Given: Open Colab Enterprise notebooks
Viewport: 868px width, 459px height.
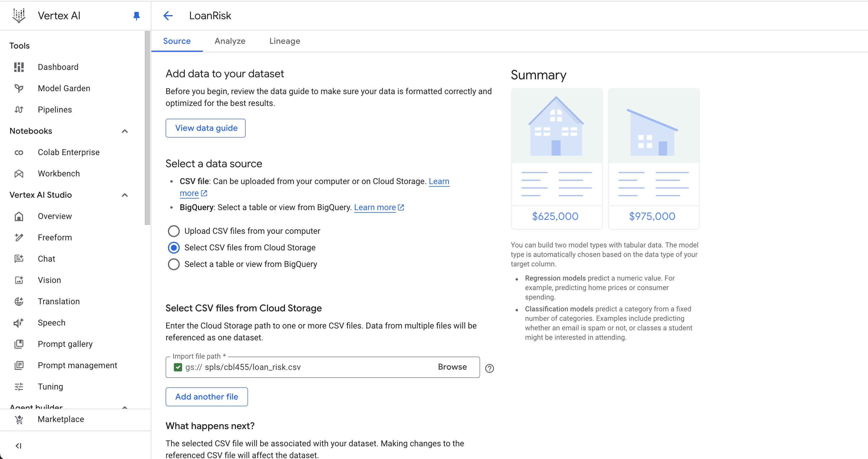Looking at the screenshot, I should pyautogui.click(x=69, y=152).
